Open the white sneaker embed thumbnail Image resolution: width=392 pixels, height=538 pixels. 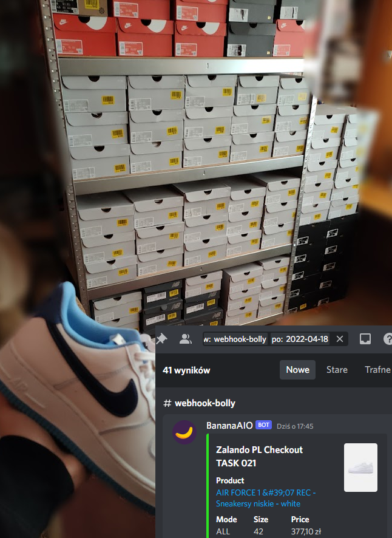coord(361,468)
